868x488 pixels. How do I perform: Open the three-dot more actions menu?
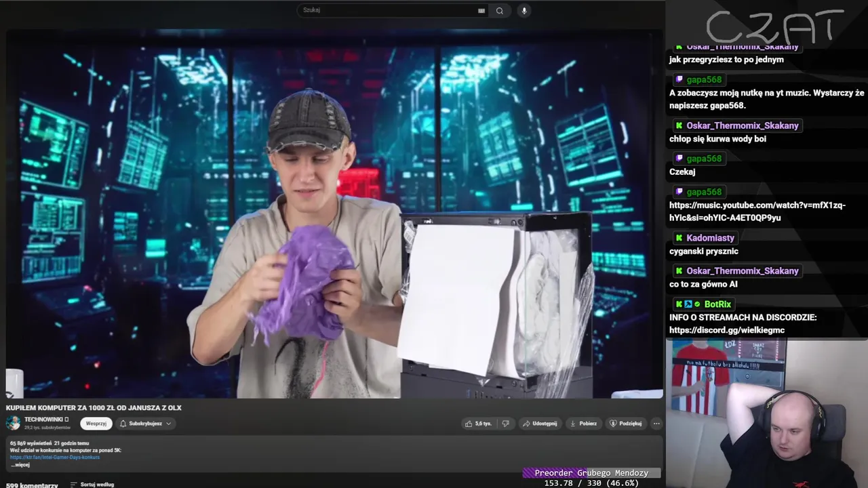(656, 424)
